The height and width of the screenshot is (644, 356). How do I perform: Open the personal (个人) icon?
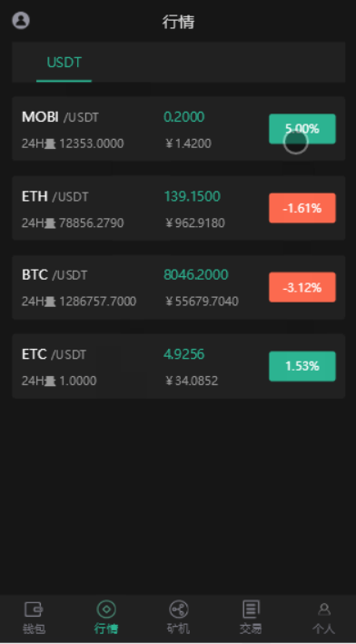[324, 609]
